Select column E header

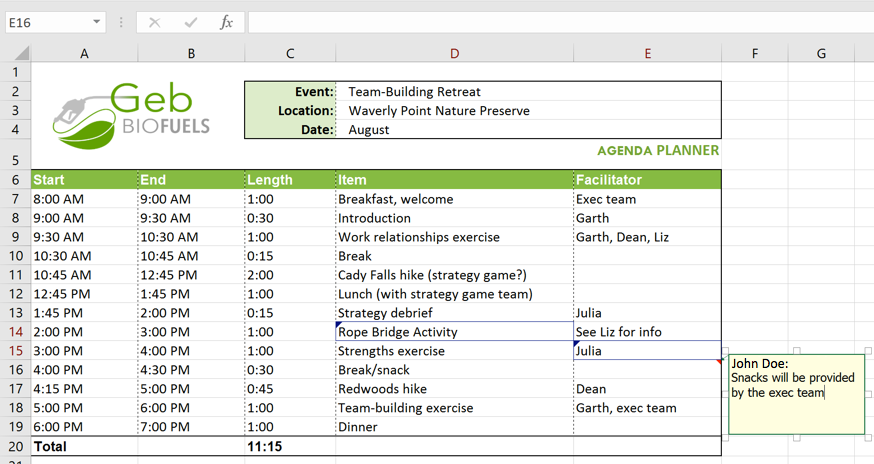coord(647,54)
